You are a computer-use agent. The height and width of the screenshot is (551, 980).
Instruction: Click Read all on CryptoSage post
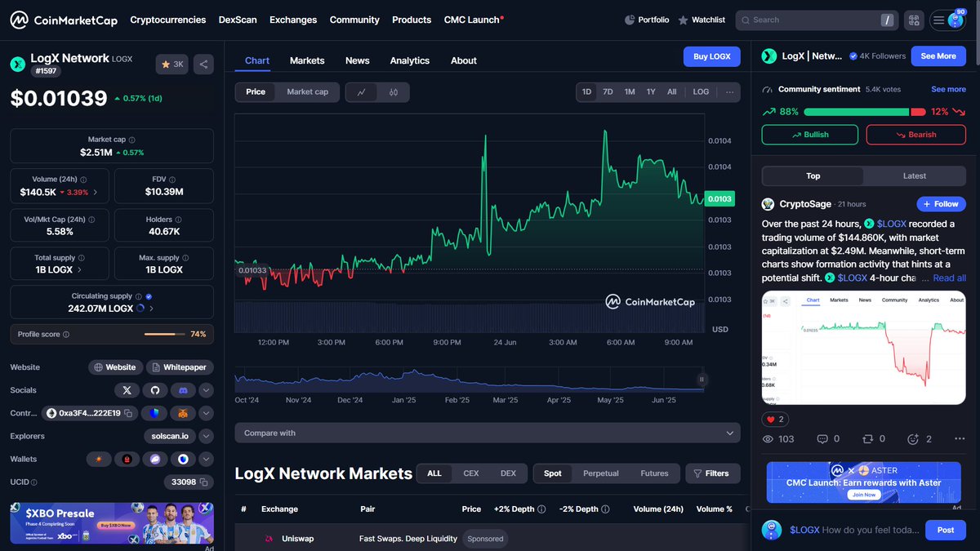click(950, 278)
